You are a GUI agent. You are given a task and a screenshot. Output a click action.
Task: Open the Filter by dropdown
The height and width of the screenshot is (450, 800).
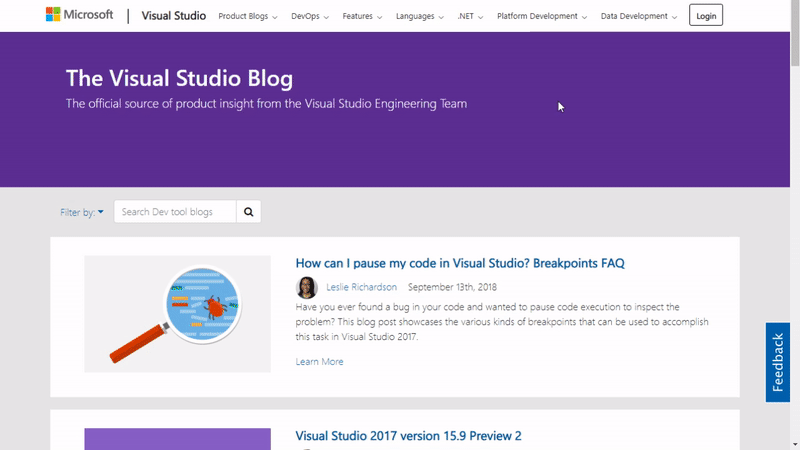[82, 212]
